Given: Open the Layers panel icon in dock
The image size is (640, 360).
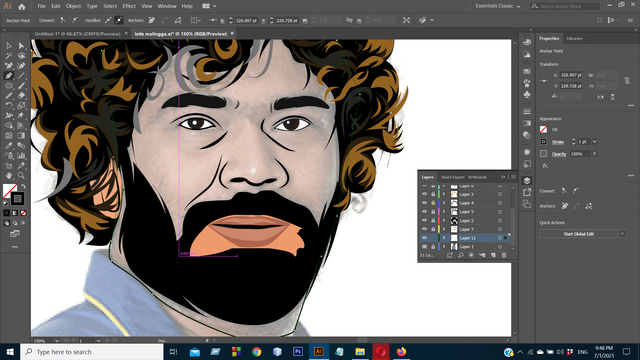Looking at the screenshot, I should tap(527, 180).
